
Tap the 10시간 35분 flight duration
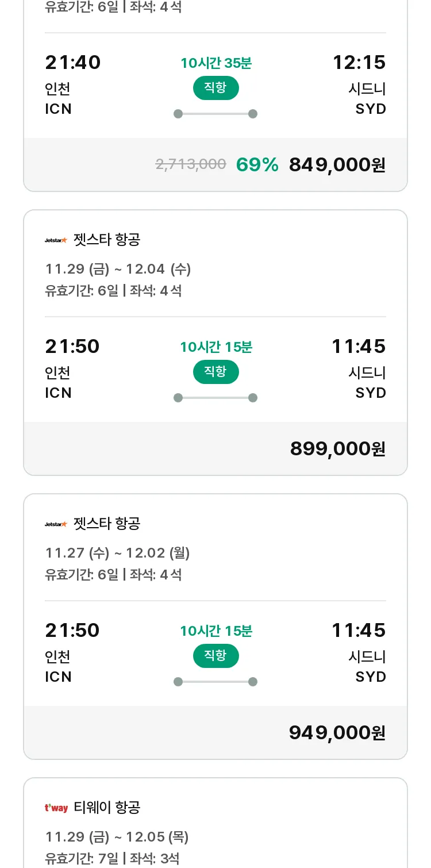(215, 63)
